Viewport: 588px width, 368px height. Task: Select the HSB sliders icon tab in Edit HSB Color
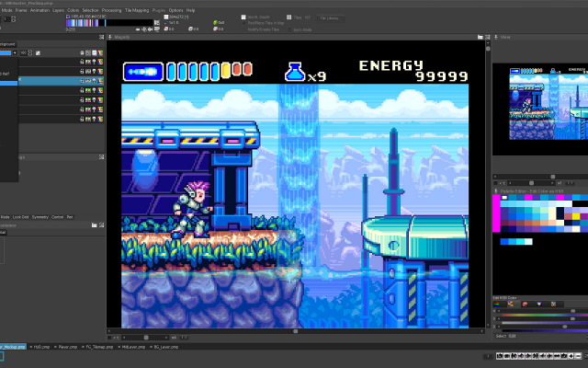[511, 304]
